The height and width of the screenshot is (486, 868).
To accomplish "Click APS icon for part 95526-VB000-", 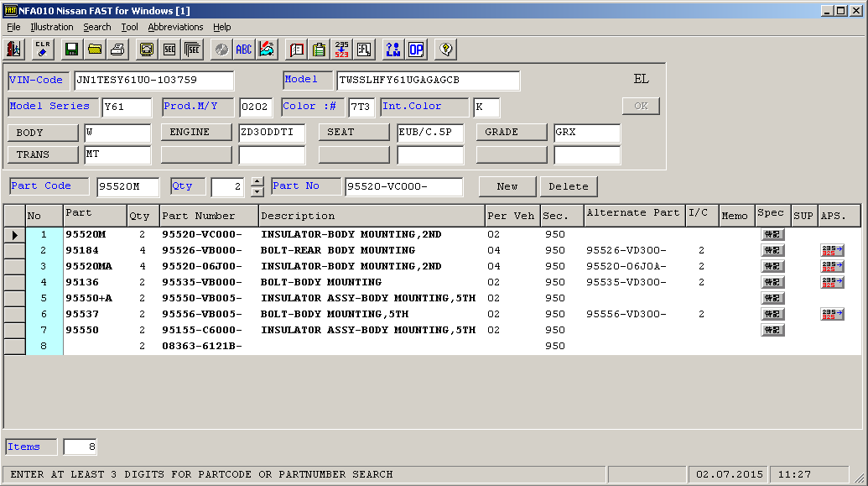I will point(832,250).
